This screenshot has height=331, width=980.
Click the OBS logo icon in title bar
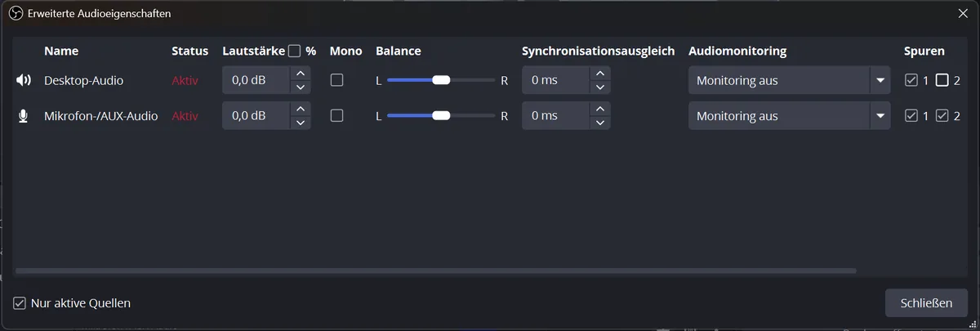click(15, 13)
